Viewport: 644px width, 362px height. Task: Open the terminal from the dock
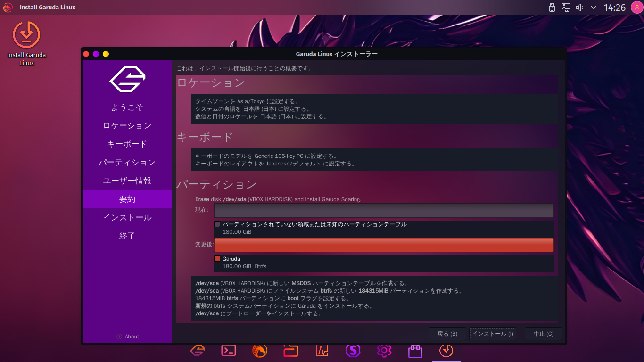tap(229, 350)
